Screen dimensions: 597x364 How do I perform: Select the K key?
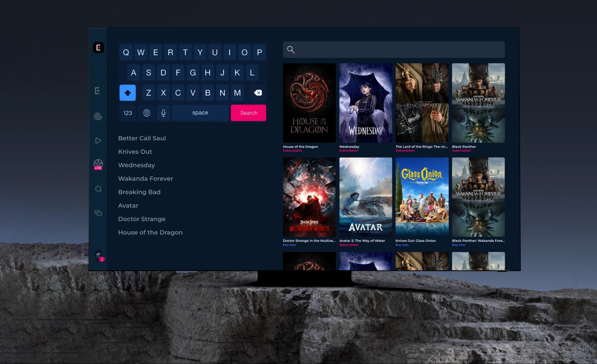(x=237, y=73)
